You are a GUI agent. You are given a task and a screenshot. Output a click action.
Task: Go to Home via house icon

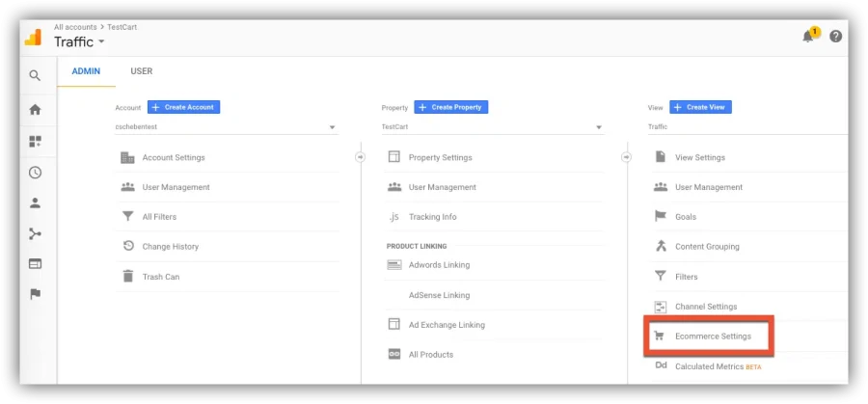click(x=35, y=110)
